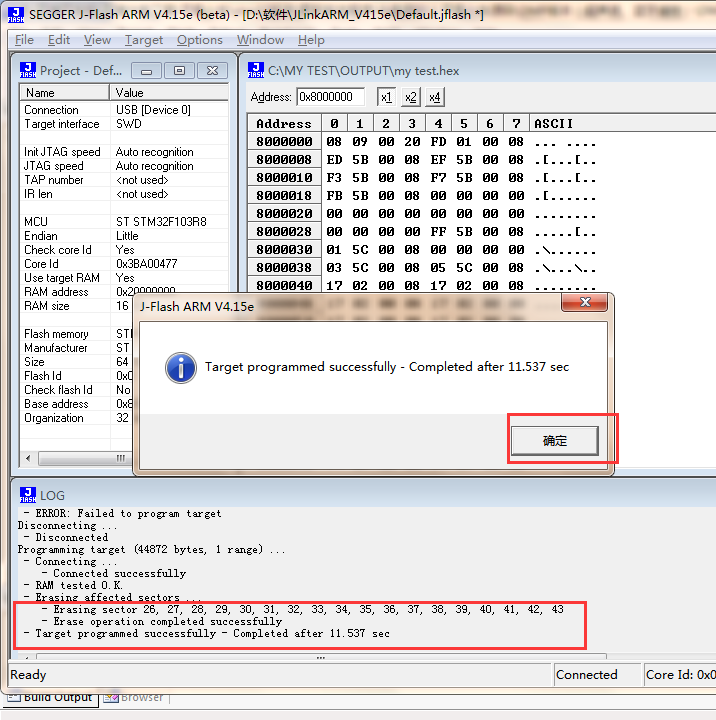Click address row 8000000 in hex view

(x=284, y=141)
